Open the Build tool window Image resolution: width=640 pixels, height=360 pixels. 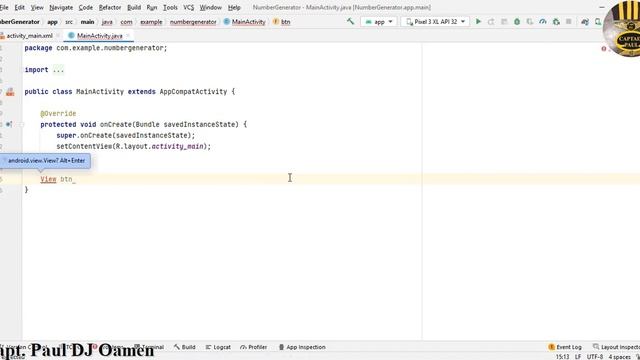pos(184,347)
